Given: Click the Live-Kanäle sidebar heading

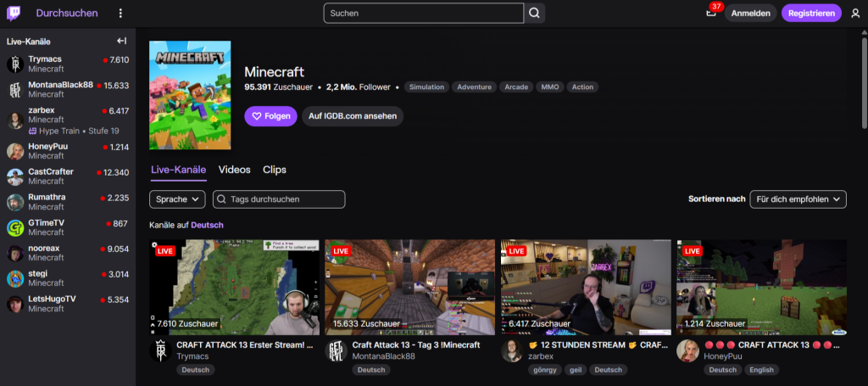Looking at the screenshot, I should click(29, 42).
